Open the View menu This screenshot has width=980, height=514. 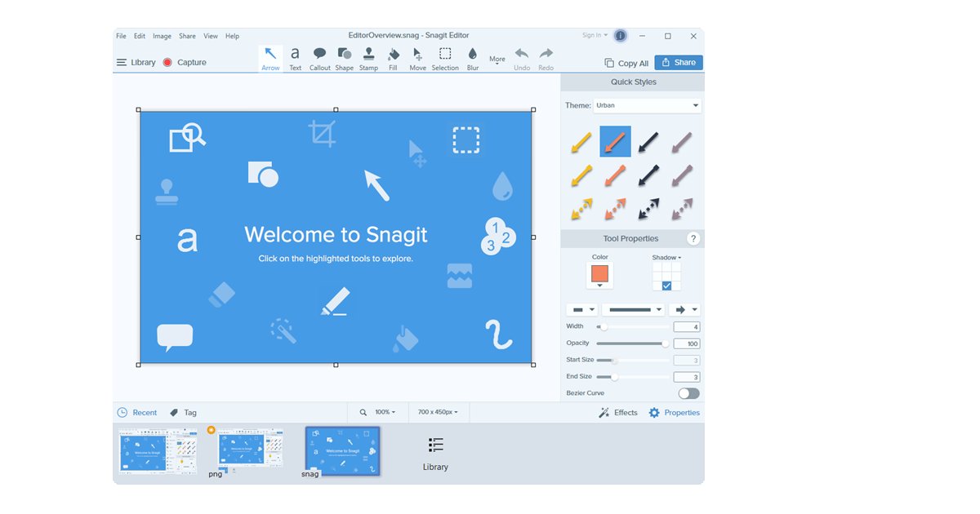[211, 36]
